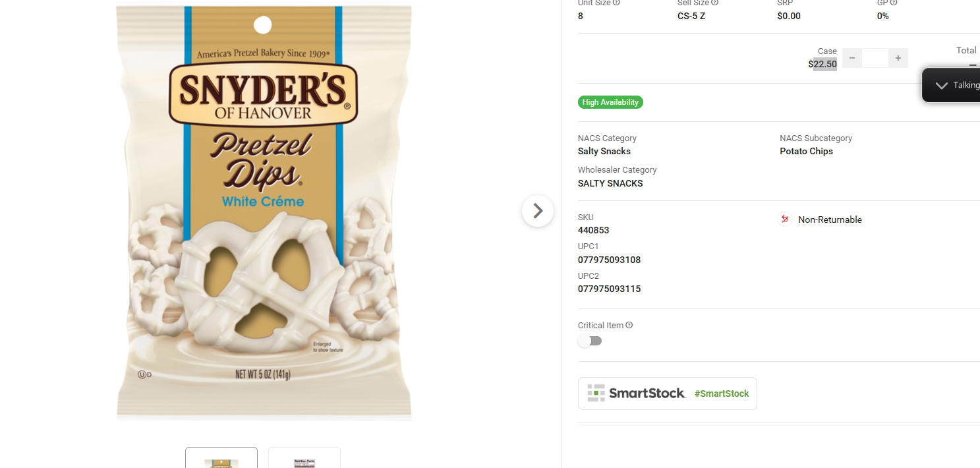
Task: Click the $22.50 case price
Action: click(822, 64)
